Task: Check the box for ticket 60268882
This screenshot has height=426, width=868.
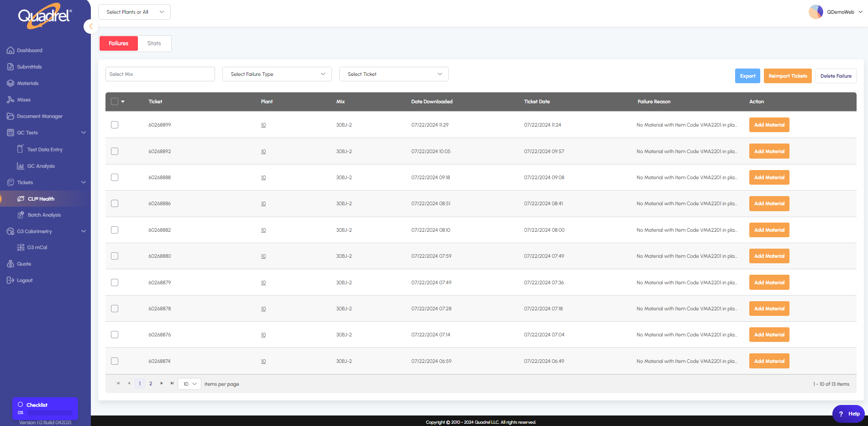Action: (x=115, y=230)
